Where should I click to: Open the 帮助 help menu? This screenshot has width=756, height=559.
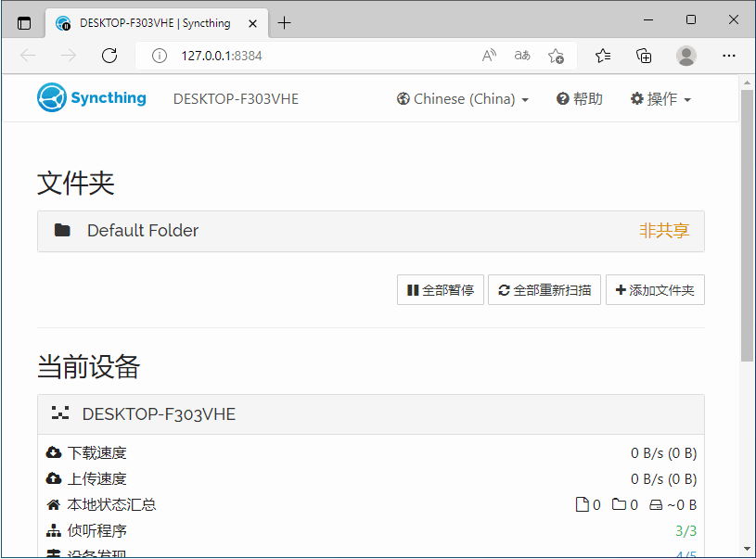[579, 98]
